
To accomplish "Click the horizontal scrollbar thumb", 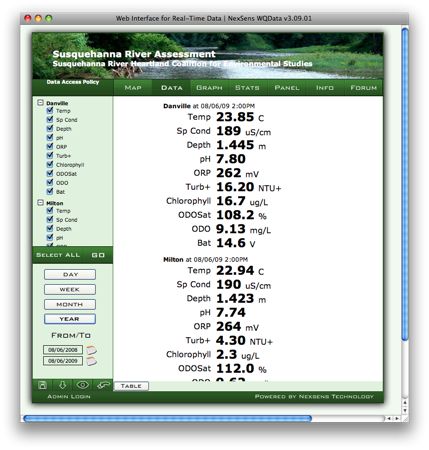I will 168,418.
